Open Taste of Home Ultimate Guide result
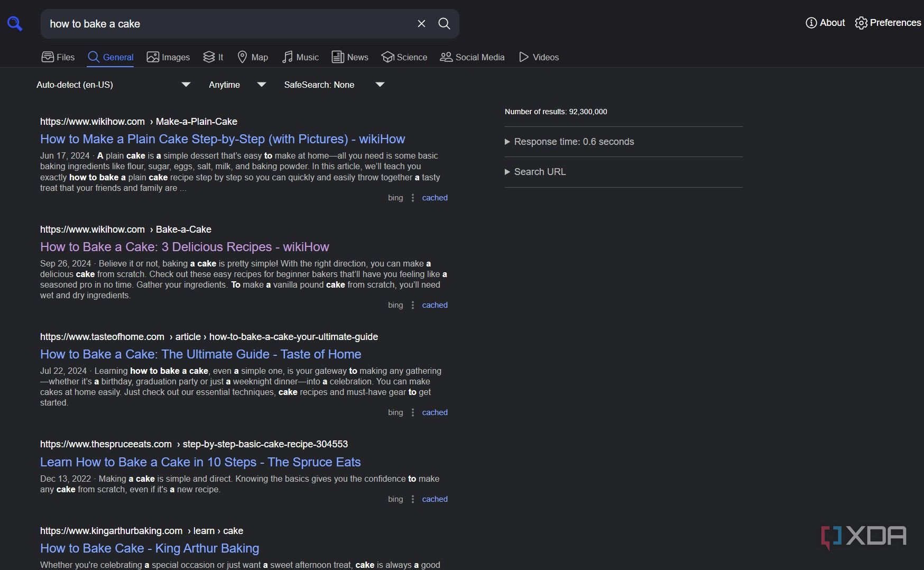The image size is (924, 570). [201, 354]
